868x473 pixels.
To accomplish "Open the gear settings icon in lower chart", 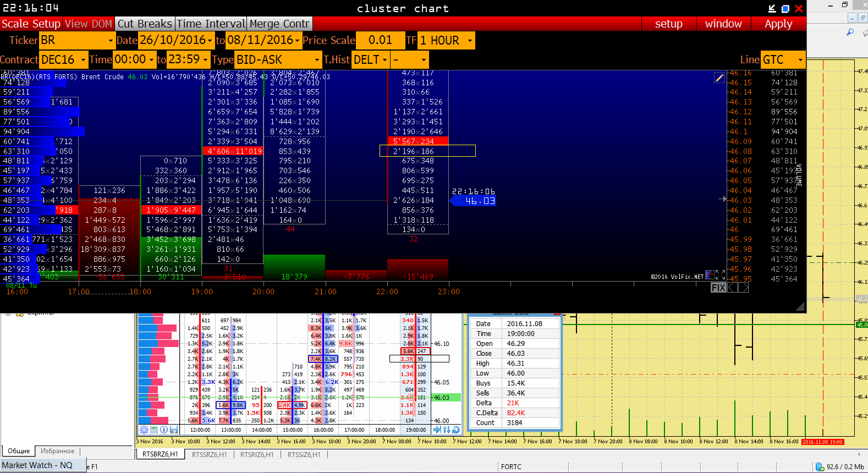I will coord(144,430).
